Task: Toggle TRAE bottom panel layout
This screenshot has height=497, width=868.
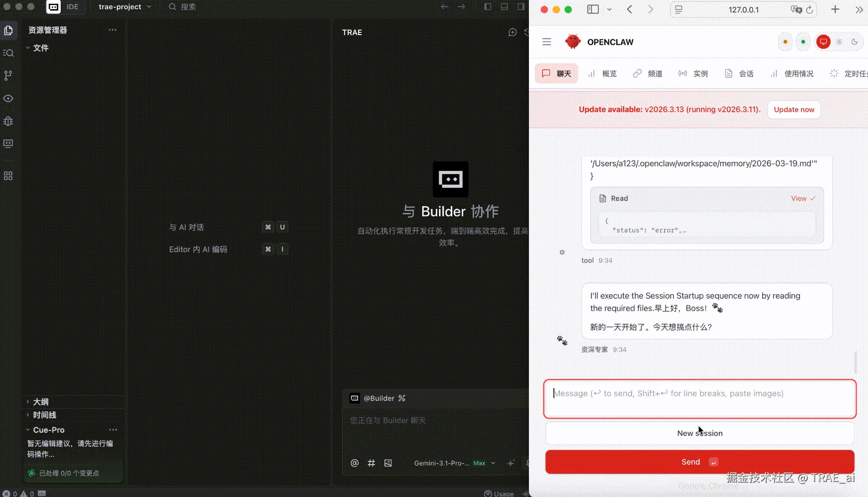Action: click(504, 7)
